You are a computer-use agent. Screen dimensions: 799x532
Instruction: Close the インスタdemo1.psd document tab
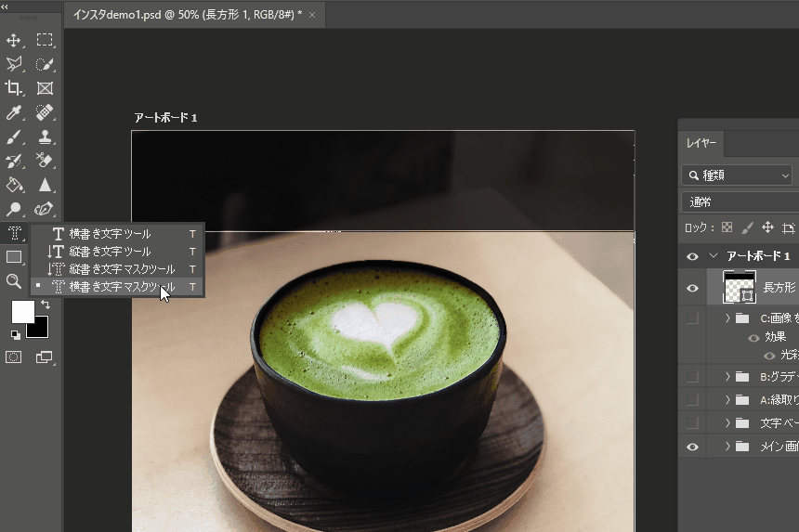coord(312,15)
